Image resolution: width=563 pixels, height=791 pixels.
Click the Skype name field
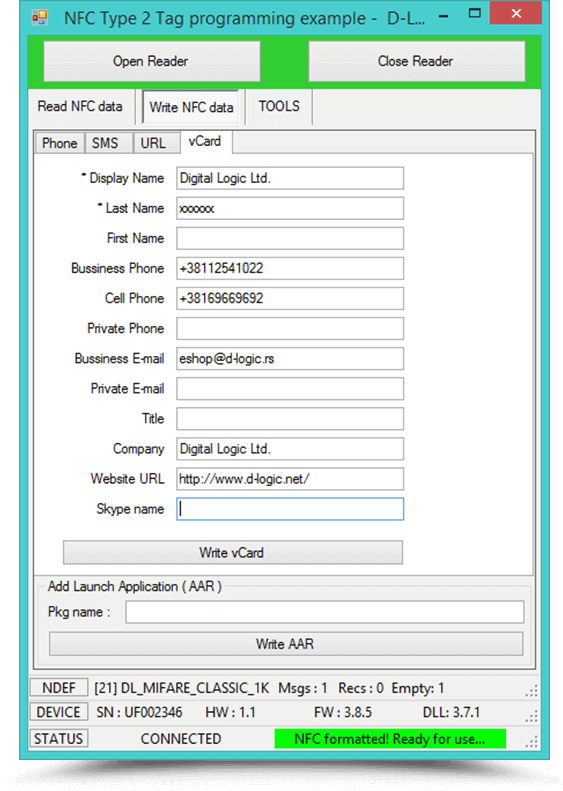pyautogui.click(x=290, y=508)
